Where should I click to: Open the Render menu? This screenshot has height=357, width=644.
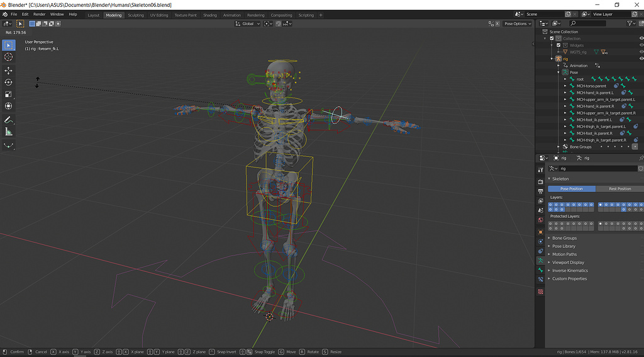40,14
